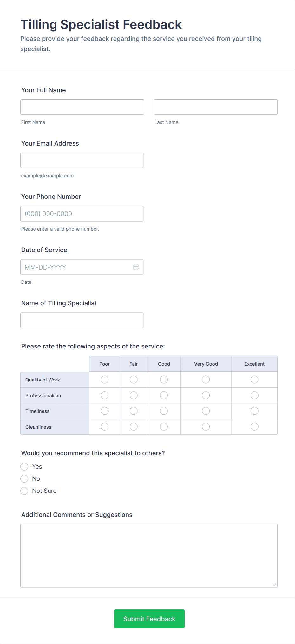The image size is (295, 644).
Task: Rate Professionalism as Fair
Action: click(x=134, y=395)
